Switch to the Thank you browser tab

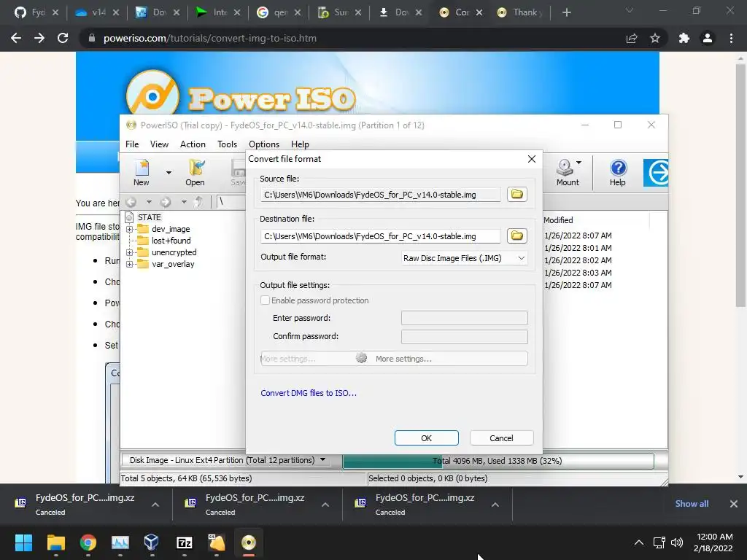519,12
